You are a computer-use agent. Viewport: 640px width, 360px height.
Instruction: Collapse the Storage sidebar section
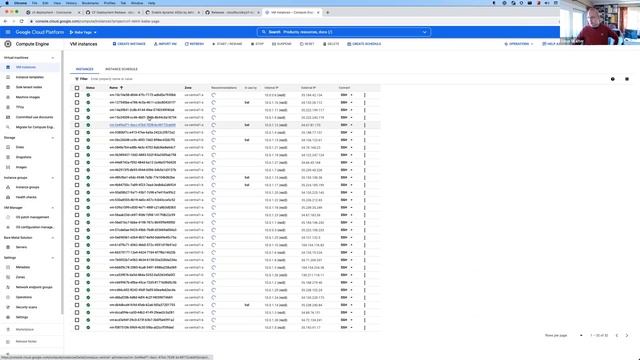(x=53, y=138)
